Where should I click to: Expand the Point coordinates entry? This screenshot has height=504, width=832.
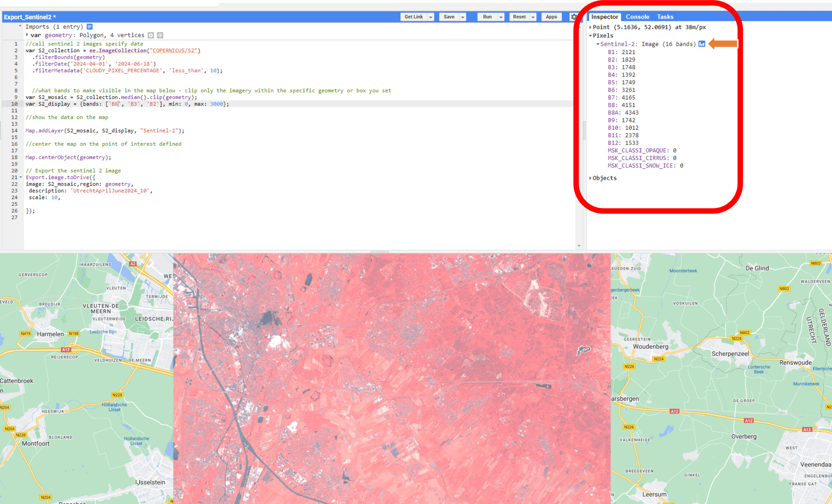[590, 27]
